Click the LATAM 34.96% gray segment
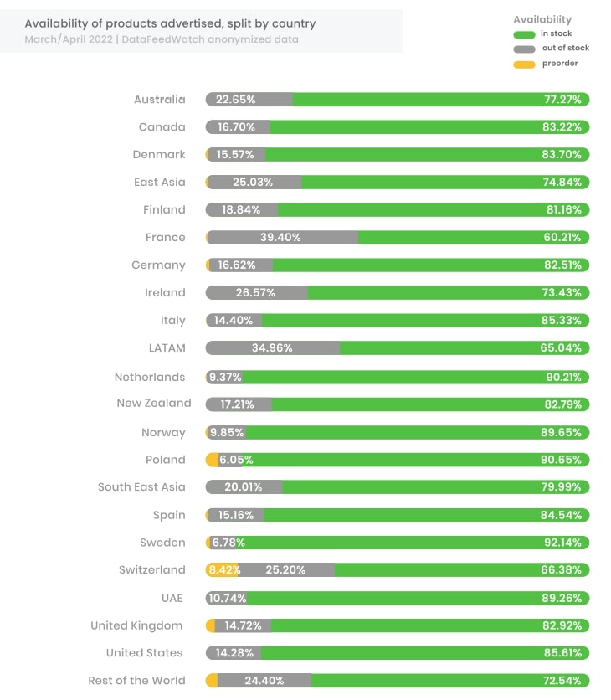Image resolution: width=611 pixels, height=700 pixels. tap(272, 347)
